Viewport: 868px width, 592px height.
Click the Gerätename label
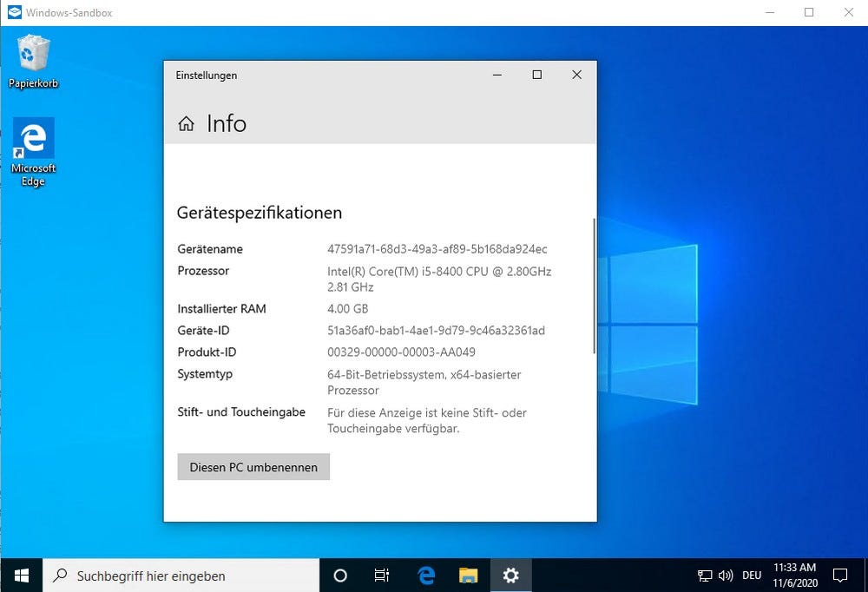pyautogui.click(x=210, y=249)
